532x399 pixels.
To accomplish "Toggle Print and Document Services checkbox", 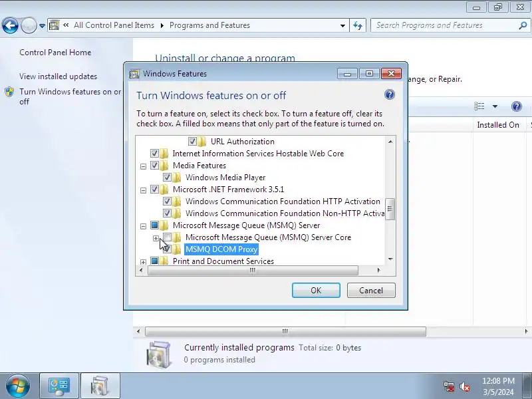I will [x=154, y=261].
